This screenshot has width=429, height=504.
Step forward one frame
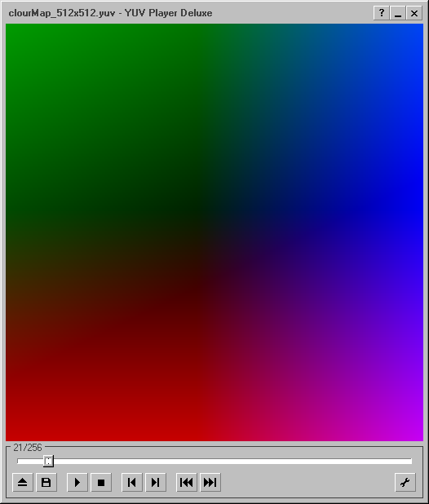coord(156,482)
